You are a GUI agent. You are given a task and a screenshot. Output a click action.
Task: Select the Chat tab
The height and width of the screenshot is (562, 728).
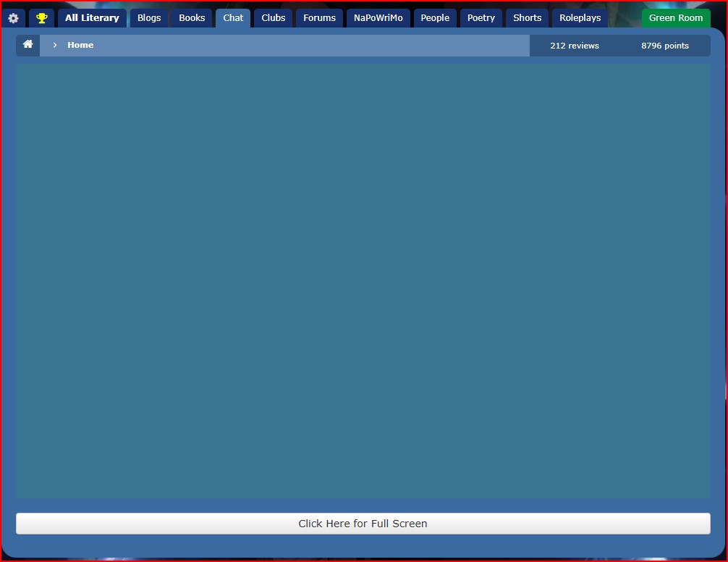tap(233, 18)
